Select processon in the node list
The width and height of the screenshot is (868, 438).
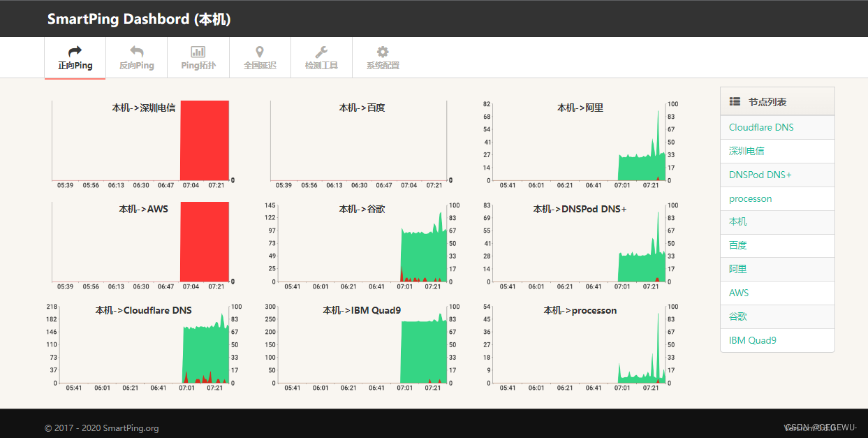click(777, 198)
